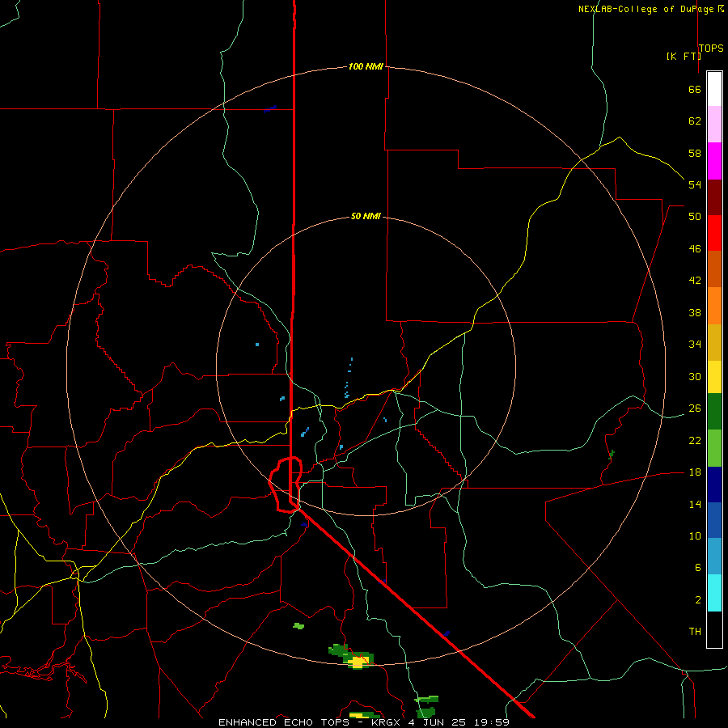The height and width of the screenshot is (728, 728).
Task: Click the '6' legend value
Action: (x=698, y=568)
